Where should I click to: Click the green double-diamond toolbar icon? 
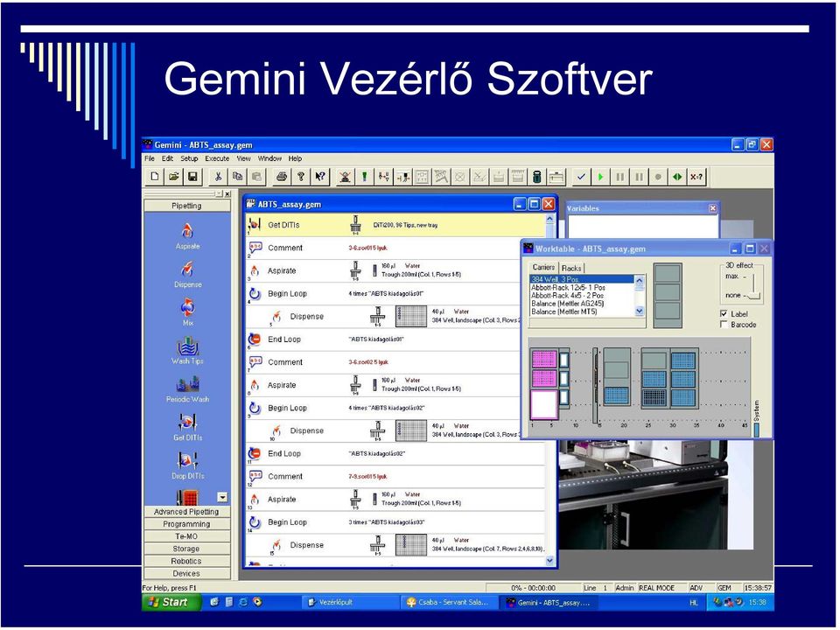tap(677, 176)
